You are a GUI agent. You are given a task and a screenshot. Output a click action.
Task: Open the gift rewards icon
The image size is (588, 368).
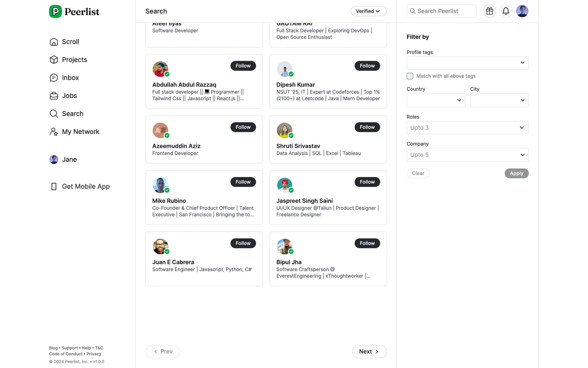[489, 11]
